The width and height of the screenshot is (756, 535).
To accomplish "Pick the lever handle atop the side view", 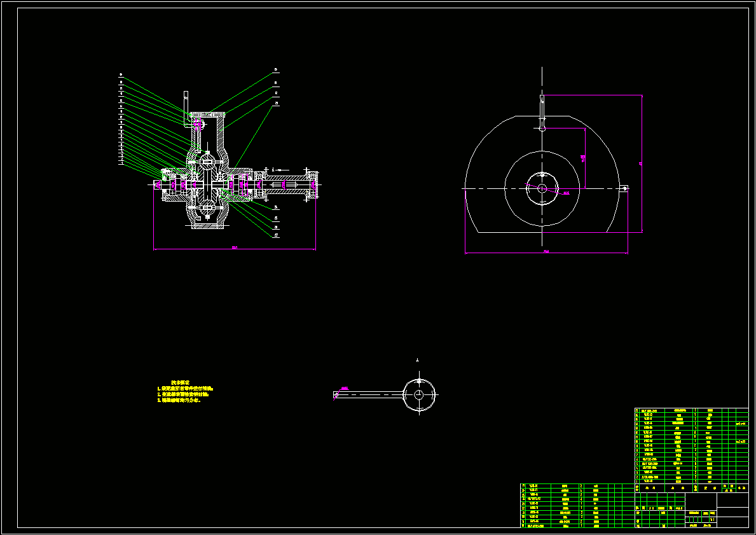I will [x=542, y=113].
